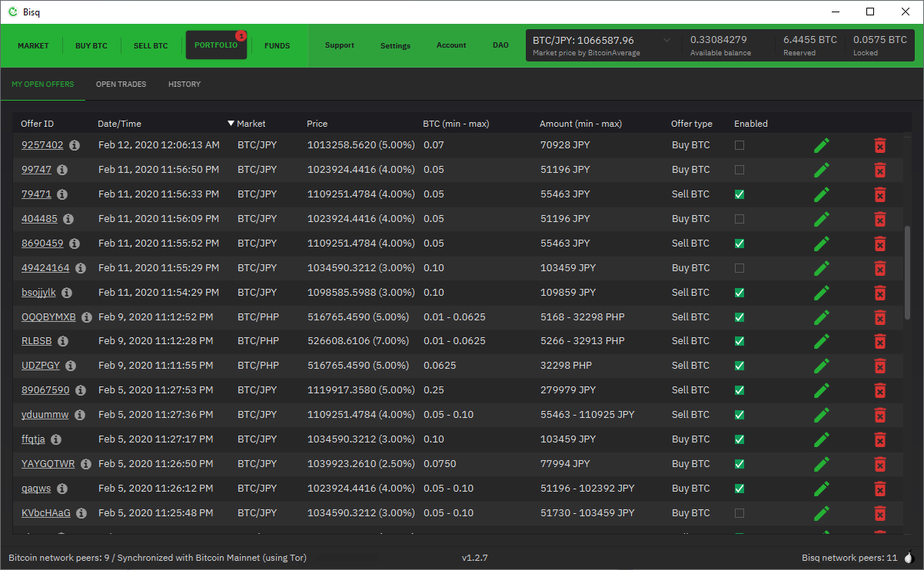Click the Locked 0.0575 BTC amount
This screenshot has height=570, width=924.
click(x=880, y=40)
